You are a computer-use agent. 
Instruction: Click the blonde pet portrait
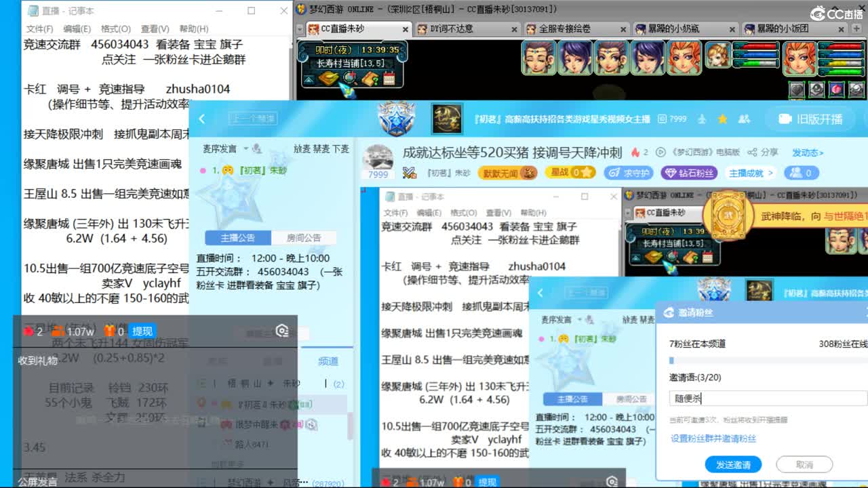[x=717, y=56]
